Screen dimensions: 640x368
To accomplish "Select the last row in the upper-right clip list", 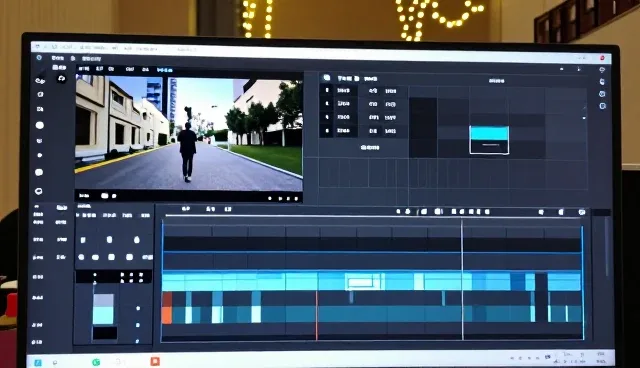I will pyautogui.click(x=363, y=131).
